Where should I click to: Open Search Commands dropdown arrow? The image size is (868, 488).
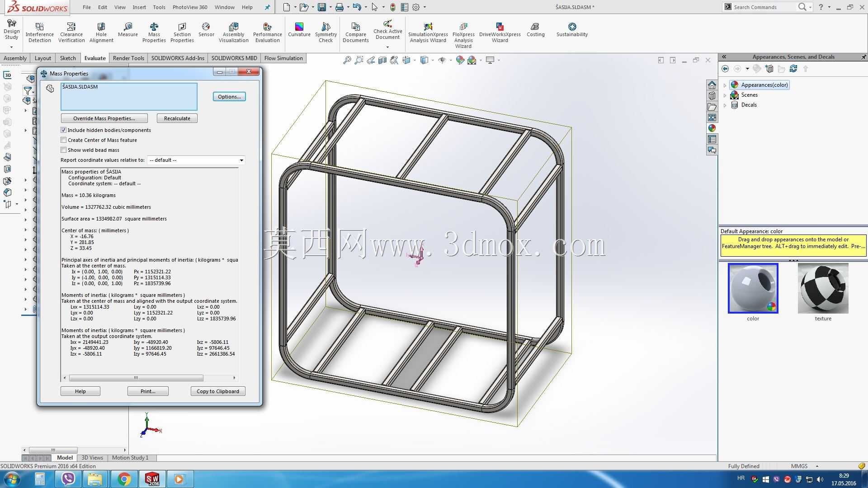(x=810, y=7)
